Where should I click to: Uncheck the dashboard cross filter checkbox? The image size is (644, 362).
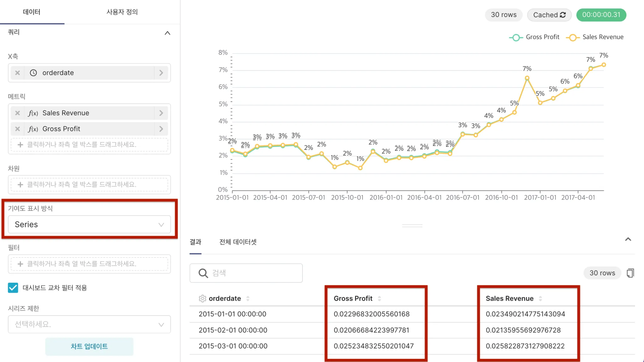point(13,288)
